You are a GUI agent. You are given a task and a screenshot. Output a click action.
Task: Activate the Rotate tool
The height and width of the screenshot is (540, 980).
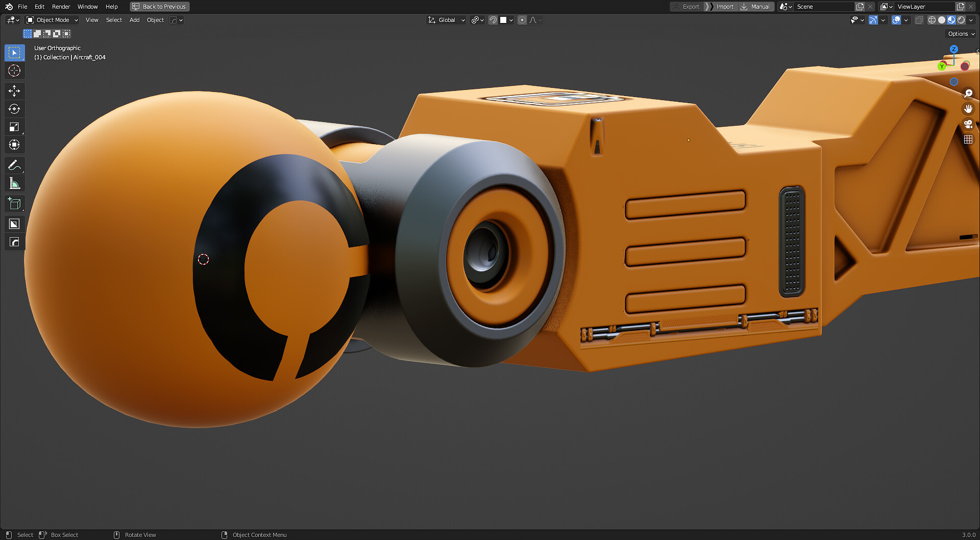pos(14,109)
